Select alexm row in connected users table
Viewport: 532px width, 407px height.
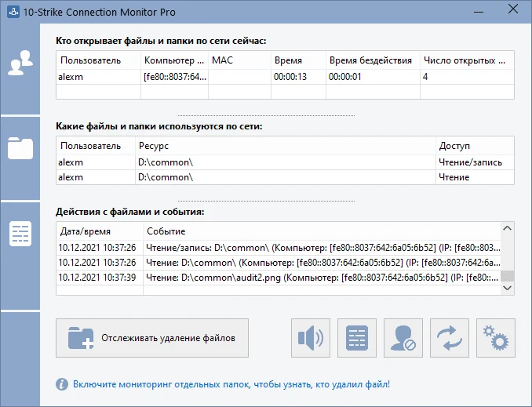click(285, 77)
